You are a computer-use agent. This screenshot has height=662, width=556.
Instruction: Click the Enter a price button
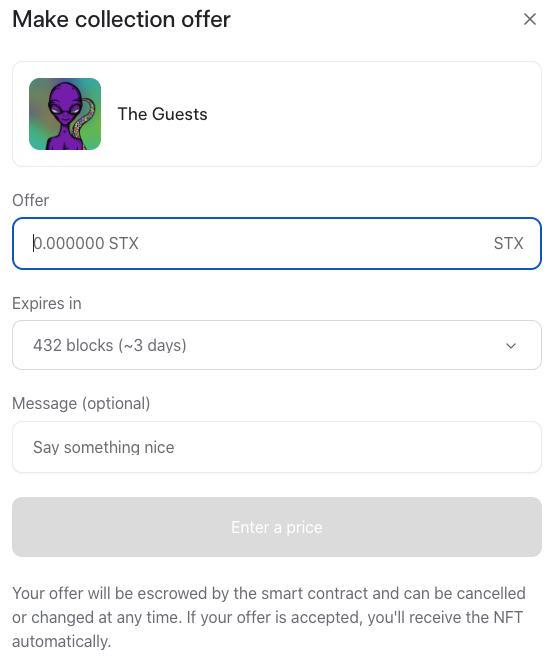click(277, 527)
